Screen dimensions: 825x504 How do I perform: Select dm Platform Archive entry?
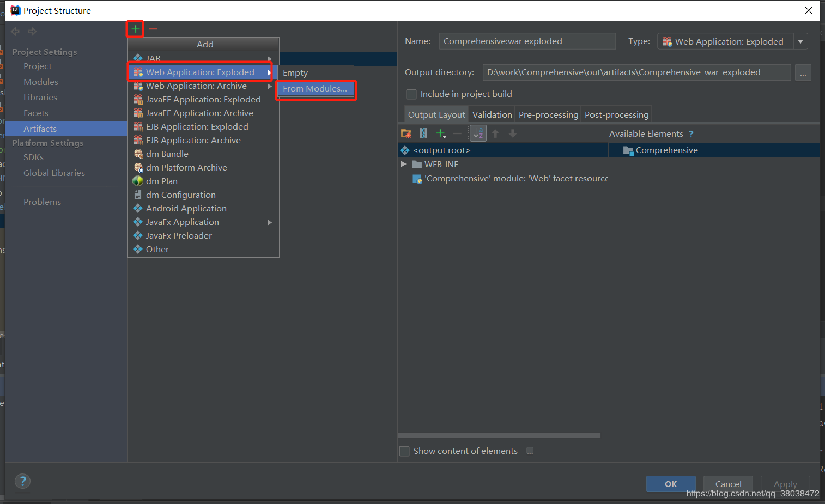point(203,167)
